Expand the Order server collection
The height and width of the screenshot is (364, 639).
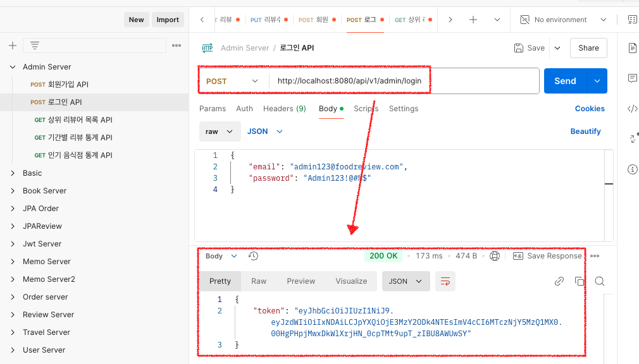click(x=13, y=297)
